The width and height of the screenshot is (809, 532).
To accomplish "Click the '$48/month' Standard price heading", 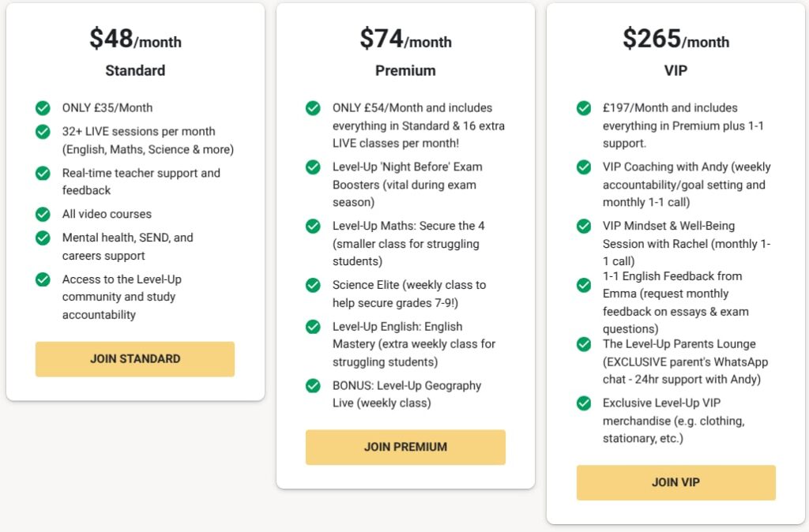I will point(135,39).
